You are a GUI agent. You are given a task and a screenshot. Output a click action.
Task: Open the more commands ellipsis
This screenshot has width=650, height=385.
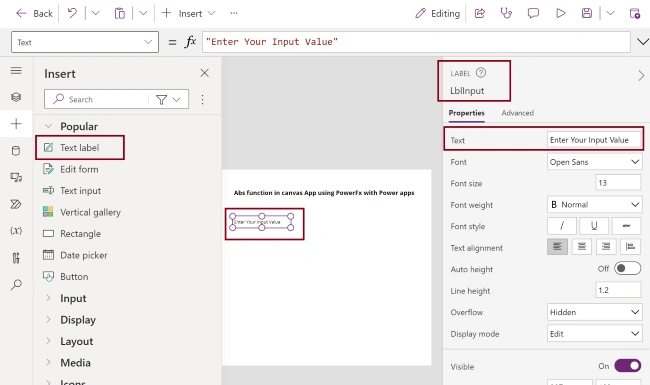pyautogui.click(x=234, y=13)
